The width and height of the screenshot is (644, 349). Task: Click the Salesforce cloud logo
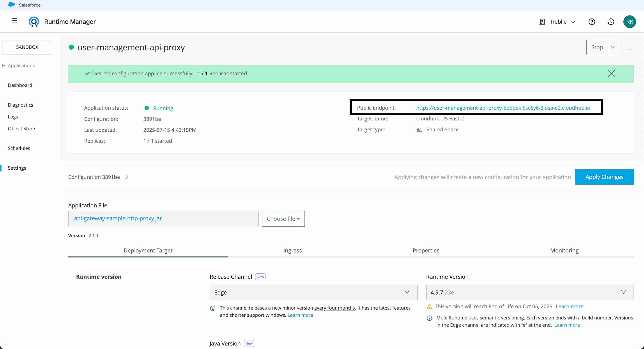(x=11, y=5)
